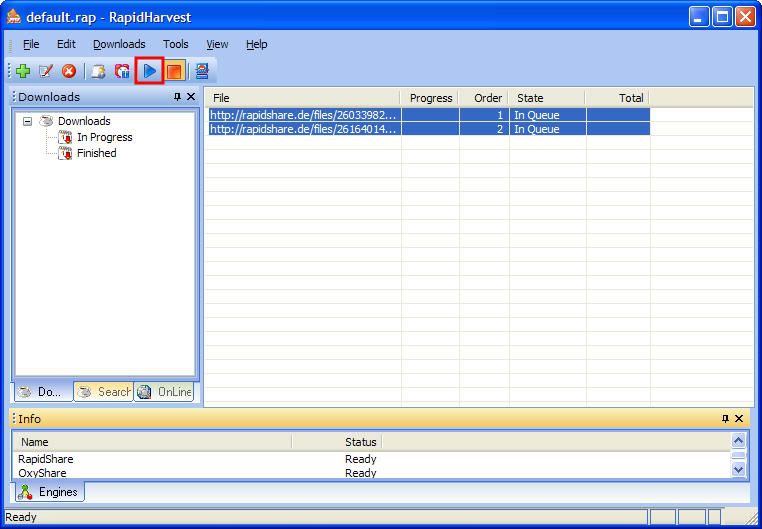This screenshot has width=762, height=529.
Task: Stop downloads with the orange square button
Action: (174, 71)
